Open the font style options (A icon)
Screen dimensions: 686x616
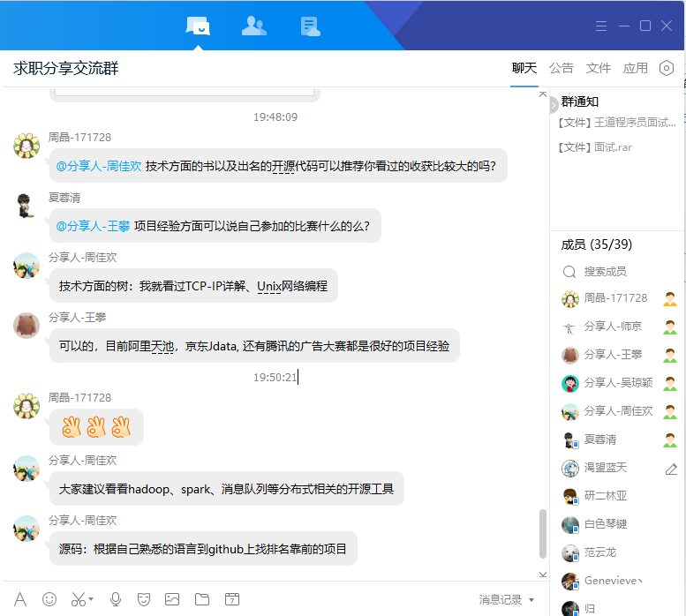click(20, 599)
